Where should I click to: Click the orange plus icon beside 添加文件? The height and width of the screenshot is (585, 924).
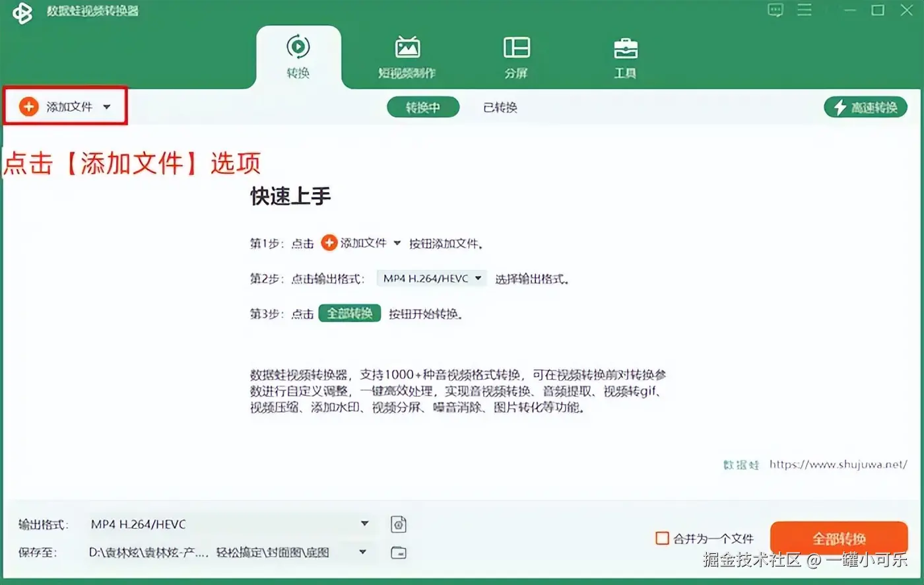[28, 106]
